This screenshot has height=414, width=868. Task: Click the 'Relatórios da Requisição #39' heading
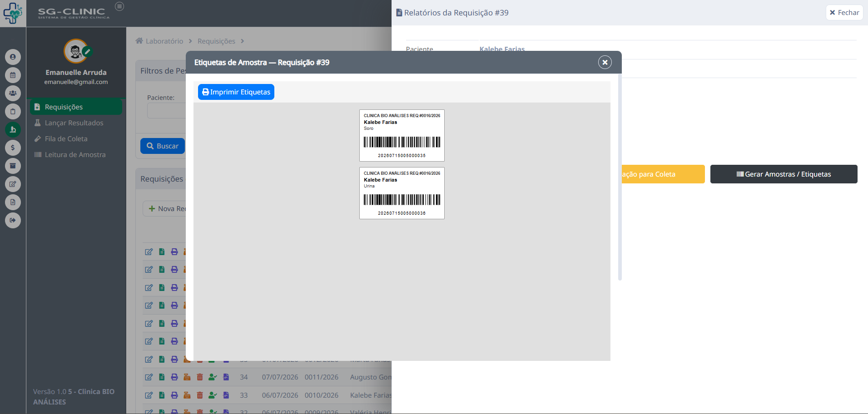click(x=456, y=13)
